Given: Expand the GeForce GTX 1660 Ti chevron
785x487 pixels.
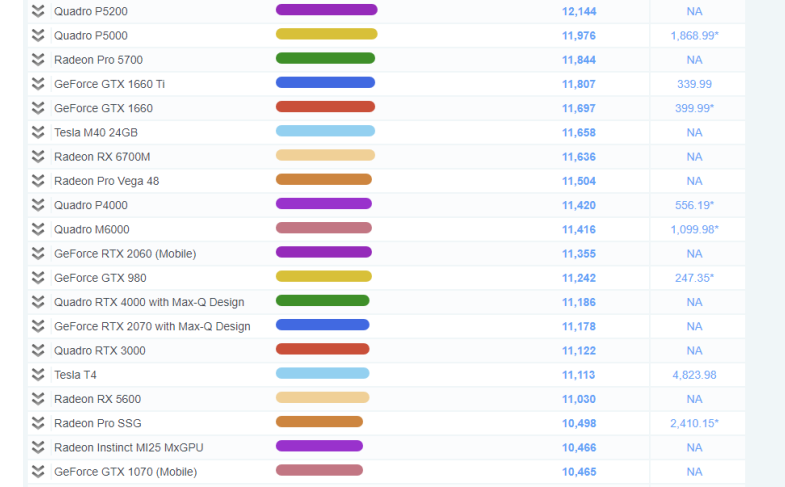Looking at the screenshot, I should [x=38, y=84].
